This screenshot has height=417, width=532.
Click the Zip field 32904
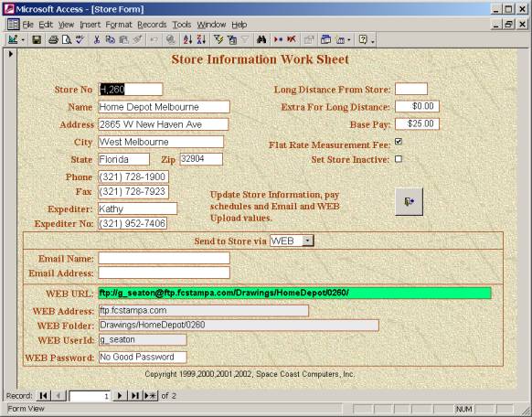(x=201, y=159)
